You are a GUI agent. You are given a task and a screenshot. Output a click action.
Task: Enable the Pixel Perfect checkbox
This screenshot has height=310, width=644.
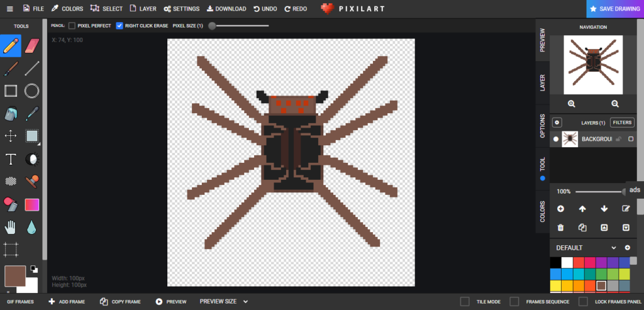point(72,25)
